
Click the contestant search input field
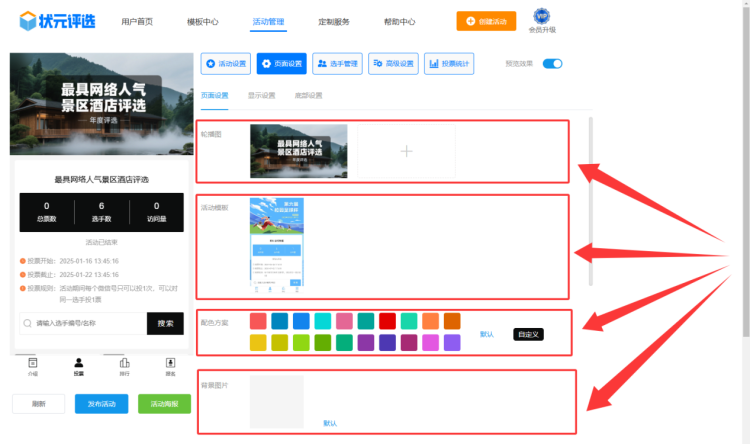coord(82,323)
